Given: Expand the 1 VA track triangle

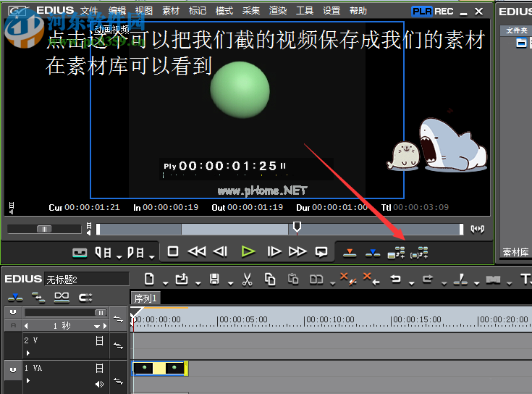Looking at the screenshot, I should click(x=28, y=382).
